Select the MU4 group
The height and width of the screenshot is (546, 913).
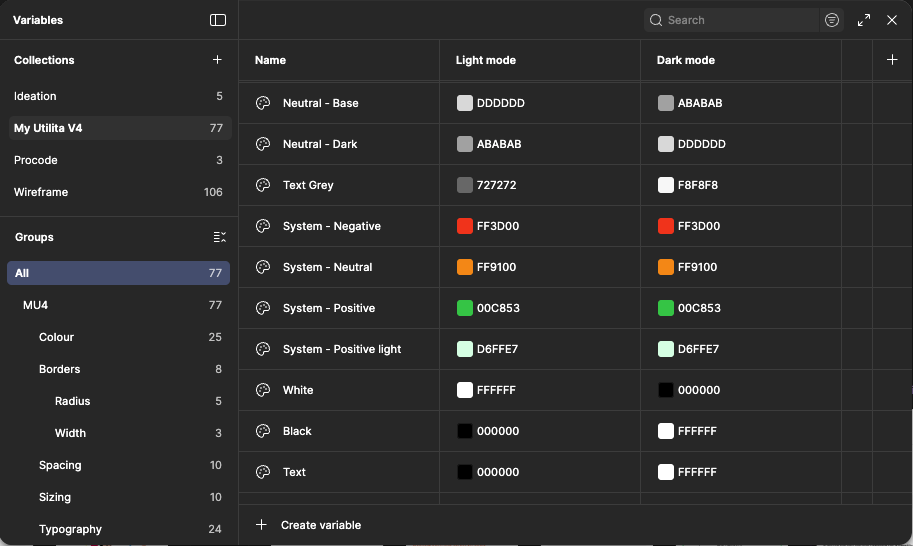[118, 305]
